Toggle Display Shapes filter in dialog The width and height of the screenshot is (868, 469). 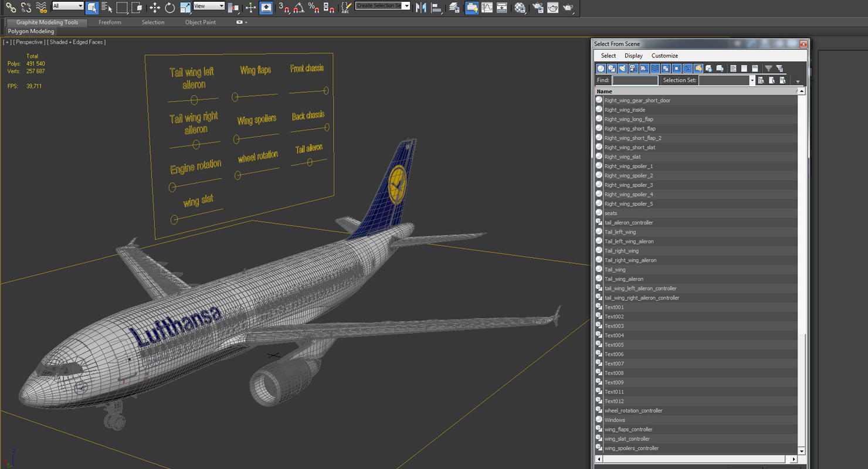click(x=612, y=69)
